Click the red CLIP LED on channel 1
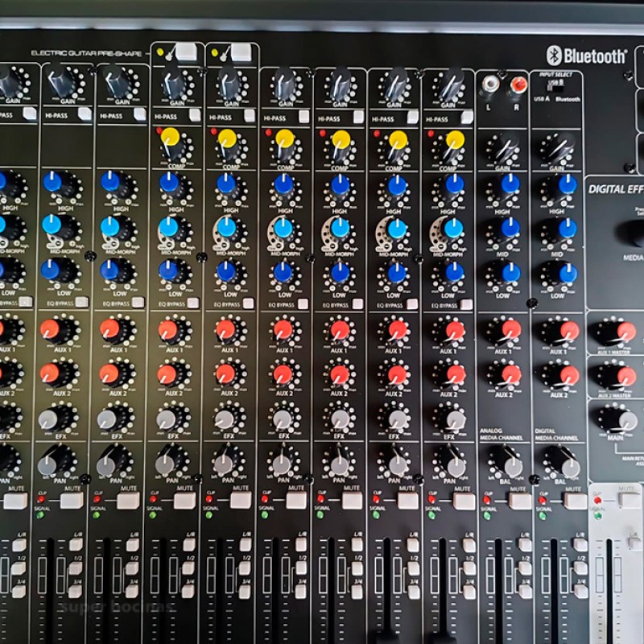 click(x=41, y=499)
